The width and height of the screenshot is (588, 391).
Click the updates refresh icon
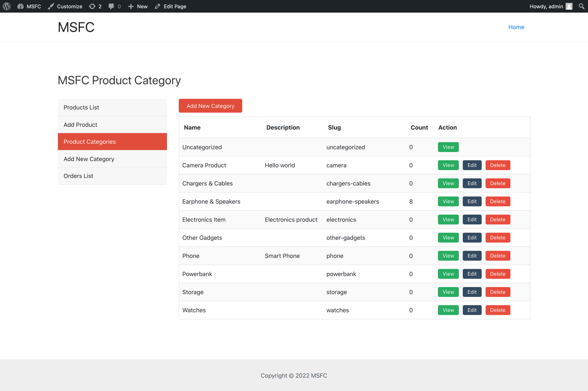(92, 6)
